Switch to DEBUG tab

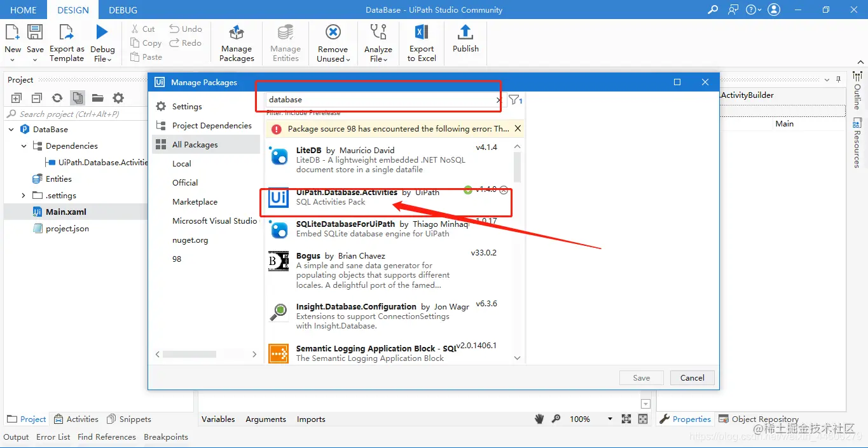point(123,10)
